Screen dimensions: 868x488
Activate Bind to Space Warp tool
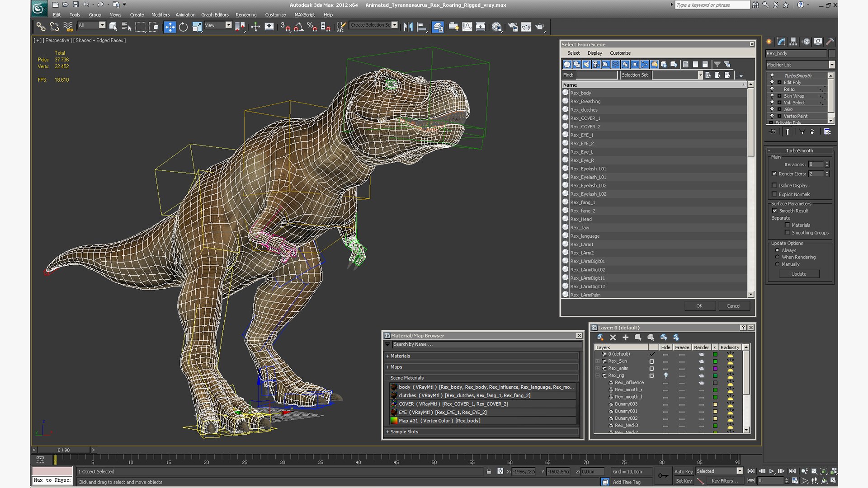tap(68, 27)
